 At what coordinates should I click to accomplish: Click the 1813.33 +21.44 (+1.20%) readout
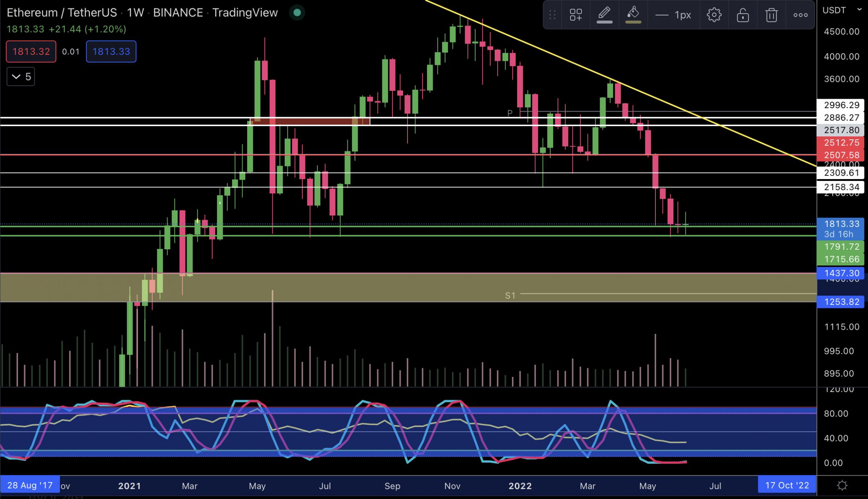[66, 29]
